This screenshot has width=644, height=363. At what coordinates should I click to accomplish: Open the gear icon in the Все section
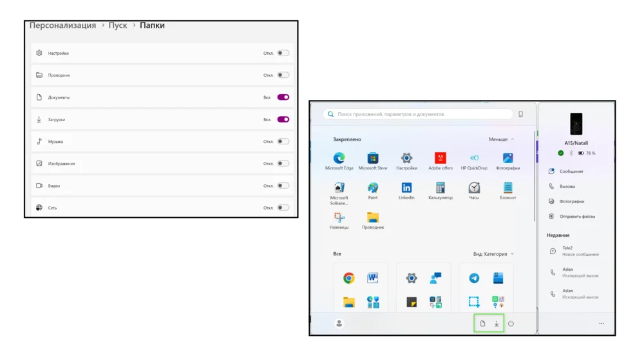(411, 278)
